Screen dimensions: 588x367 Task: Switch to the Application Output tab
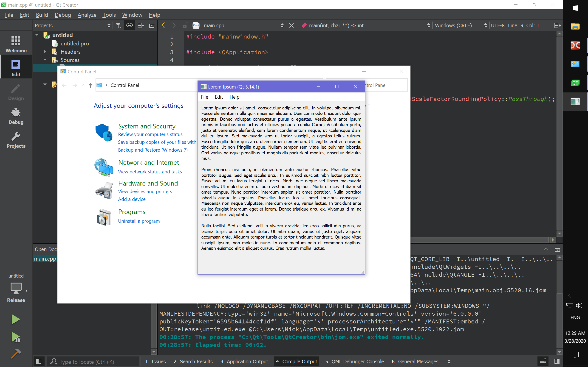[x=247, y=361]
